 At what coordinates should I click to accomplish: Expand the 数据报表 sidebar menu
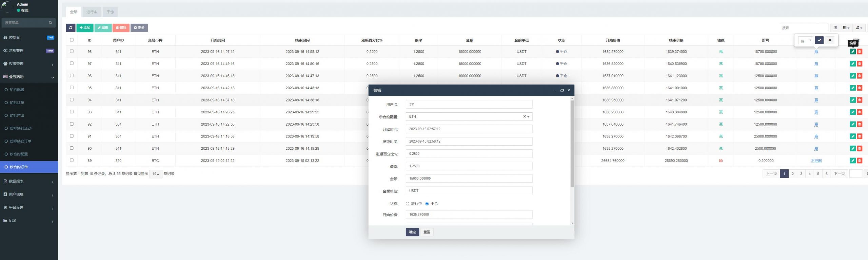pyautogui.click(x=29, y=182)
